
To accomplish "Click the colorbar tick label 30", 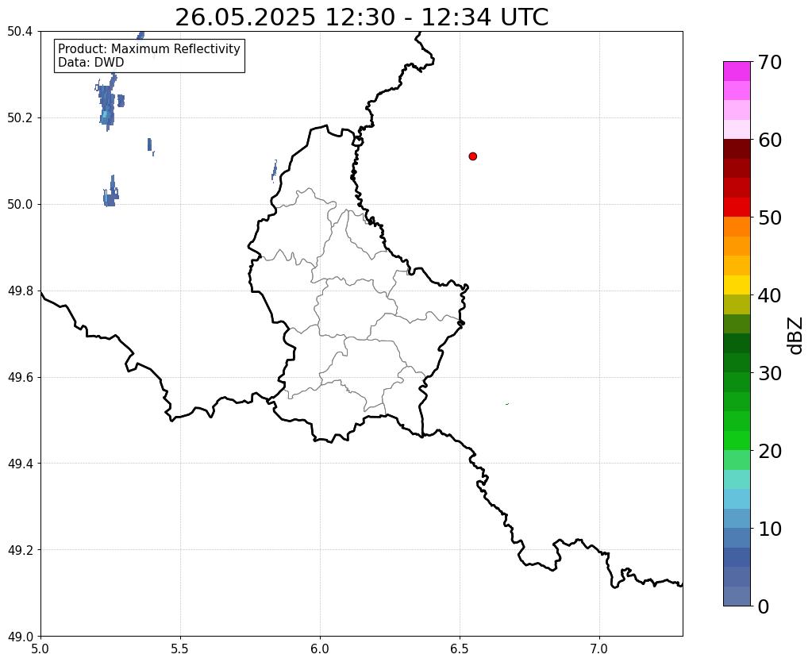I will click(770, 373).
